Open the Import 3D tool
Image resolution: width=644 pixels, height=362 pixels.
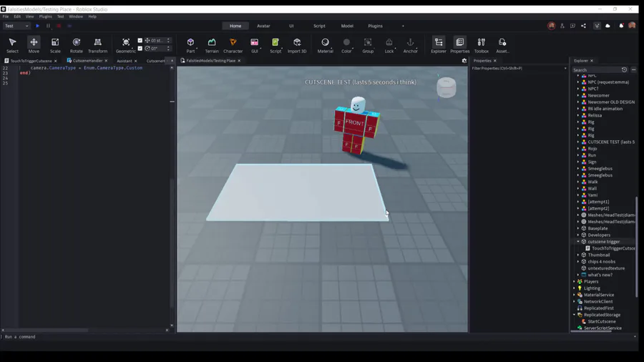[x=297, y=45]
